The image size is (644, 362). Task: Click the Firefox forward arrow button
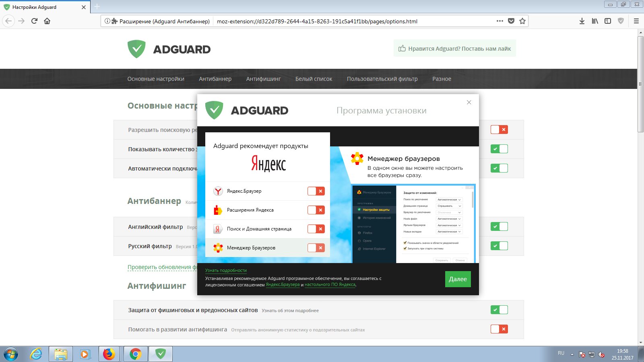(x=22, y=21)
